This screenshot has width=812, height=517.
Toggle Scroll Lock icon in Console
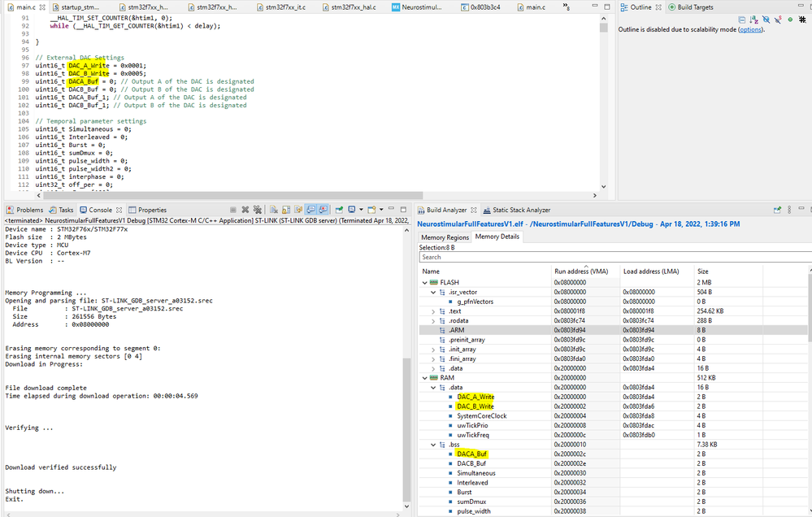click(x=286, y=210)
